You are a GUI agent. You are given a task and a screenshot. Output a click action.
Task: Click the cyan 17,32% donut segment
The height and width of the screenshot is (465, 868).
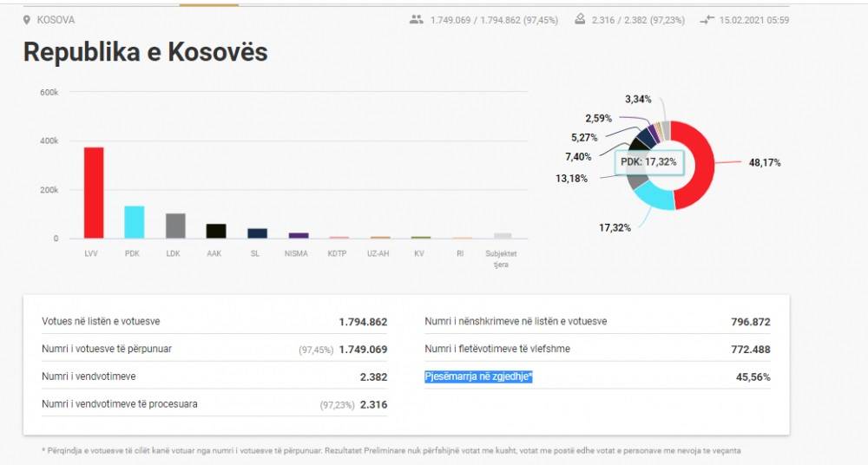pyautogui.click(x=654, y=197)
